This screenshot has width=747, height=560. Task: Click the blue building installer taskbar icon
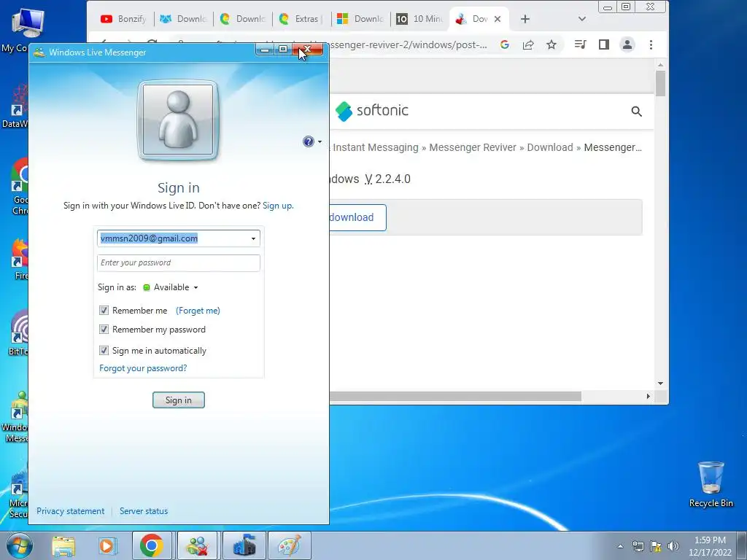(244, 545)
